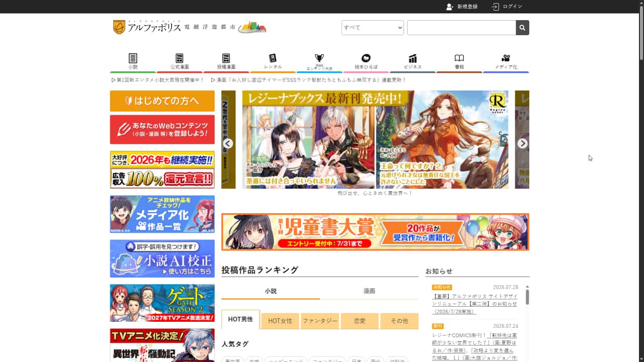The image size is (644, 362).
Task: Open the 公式漫画 official manga icon
Action: pyautogui.click(x=180, y=58)
